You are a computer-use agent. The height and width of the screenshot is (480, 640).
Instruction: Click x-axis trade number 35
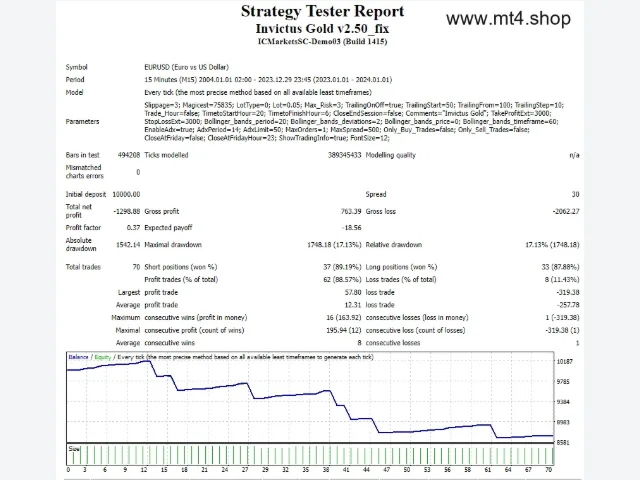[x=306, y=470]
